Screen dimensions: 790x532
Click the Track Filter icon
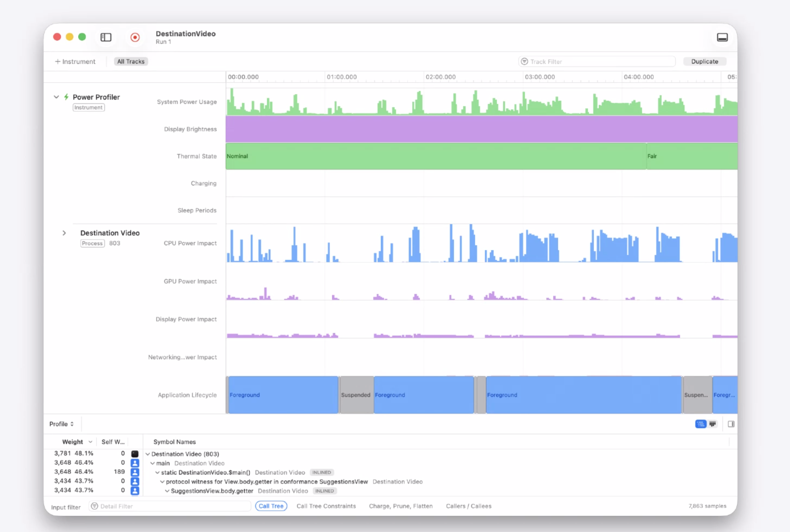click(x=524, y=62)
